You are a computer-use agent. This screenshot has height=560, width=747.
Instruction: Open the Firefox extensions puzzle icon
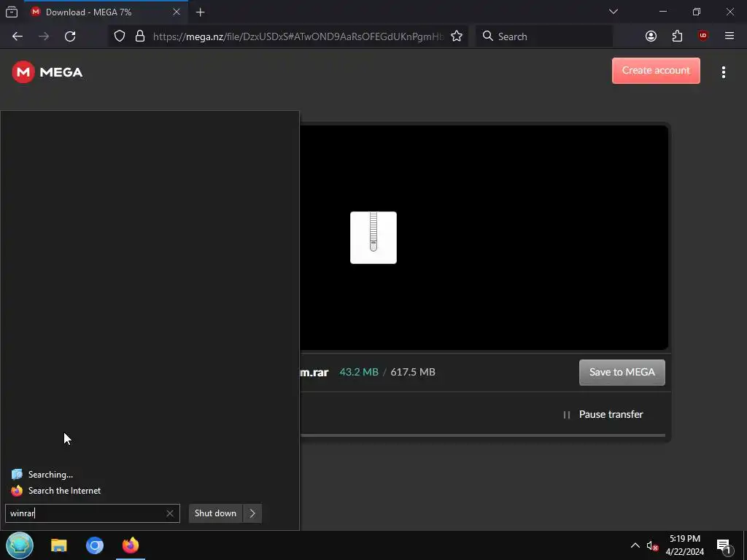click(677, 36)
